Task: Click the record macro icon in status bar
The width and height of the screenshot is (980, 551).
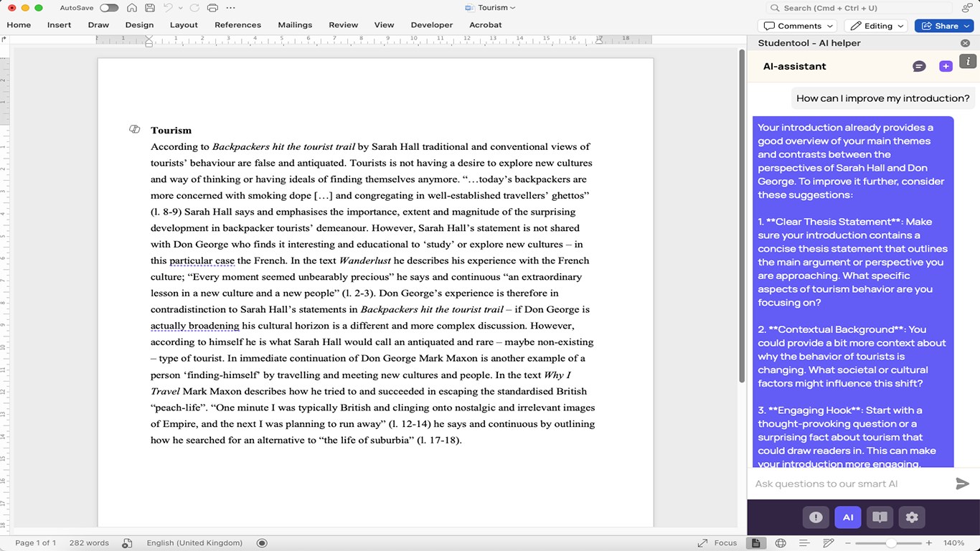Action: pos(262,543)
